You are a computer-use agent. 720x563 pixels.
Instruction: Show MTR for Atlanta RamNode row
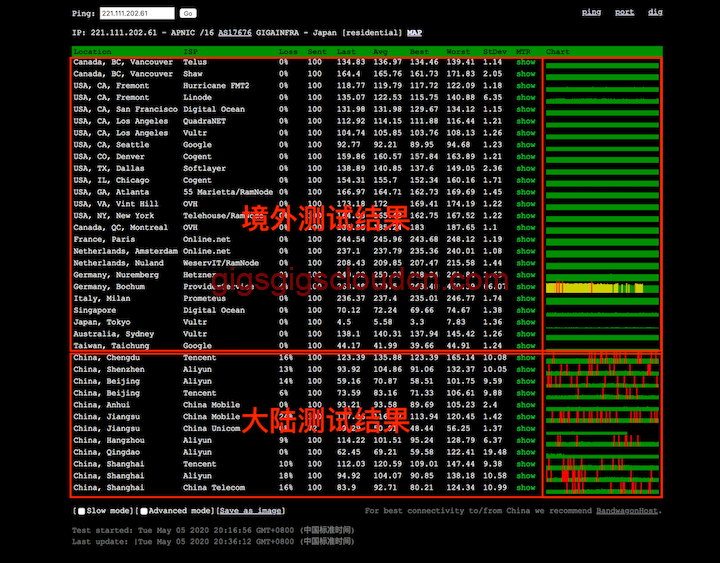tap(525, 192)
